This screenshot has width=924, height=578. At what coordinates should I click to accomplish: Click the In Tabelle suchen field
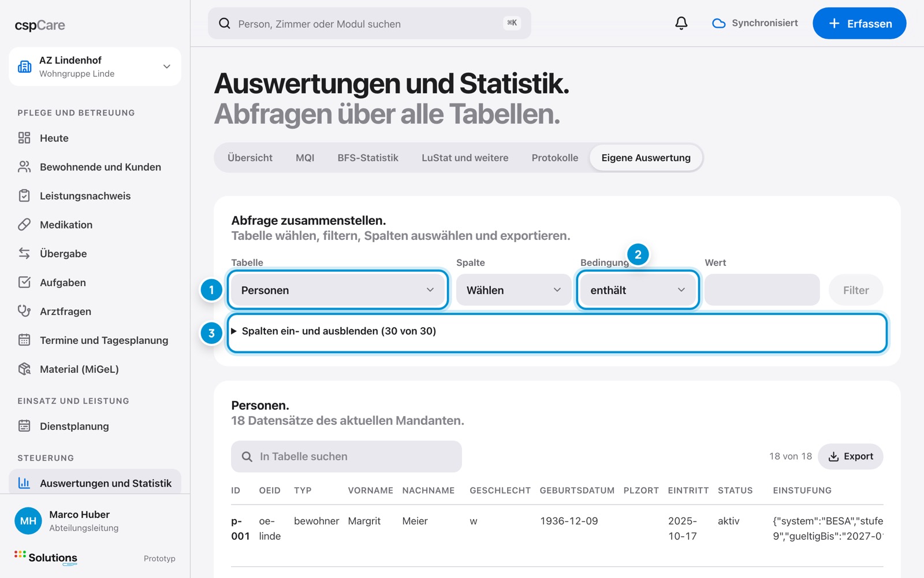tap(346, 456)
